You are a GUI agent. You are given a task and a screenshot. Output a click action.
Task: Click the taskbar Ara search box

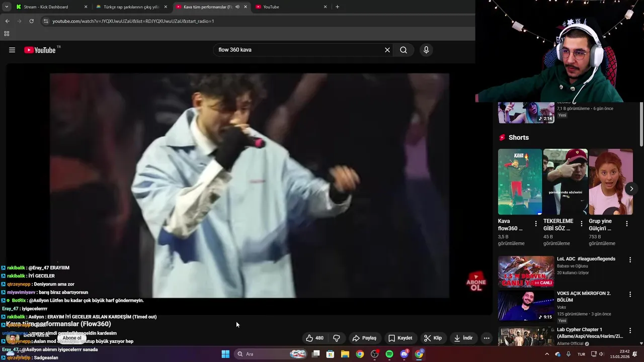coord(271,354)
